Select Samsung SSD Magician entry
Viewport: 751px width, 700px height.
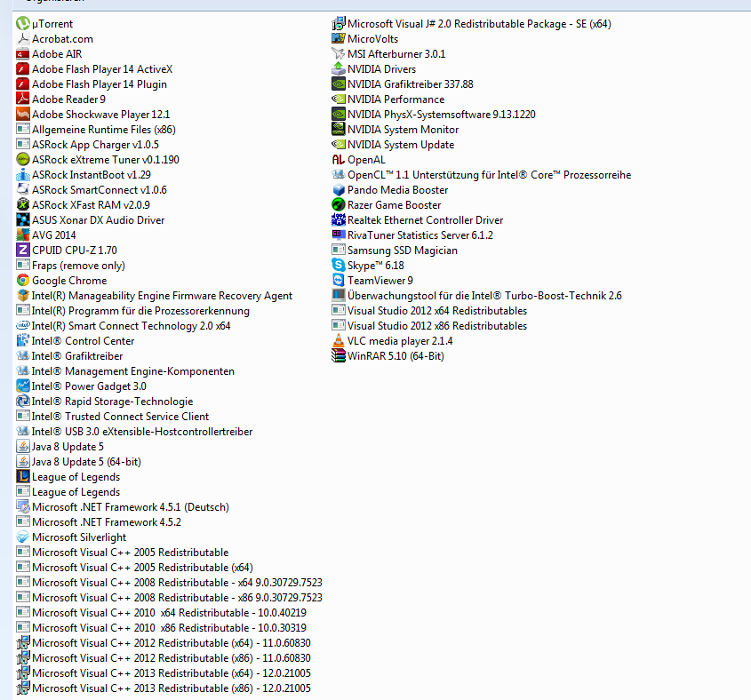coord(395,251)
